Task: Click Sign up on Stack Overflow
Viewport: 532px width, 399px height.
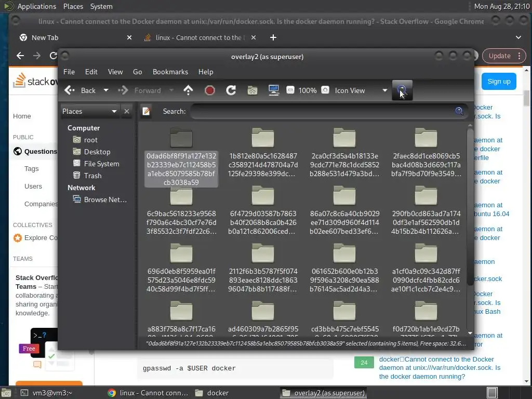Action: tap(499, 82)
